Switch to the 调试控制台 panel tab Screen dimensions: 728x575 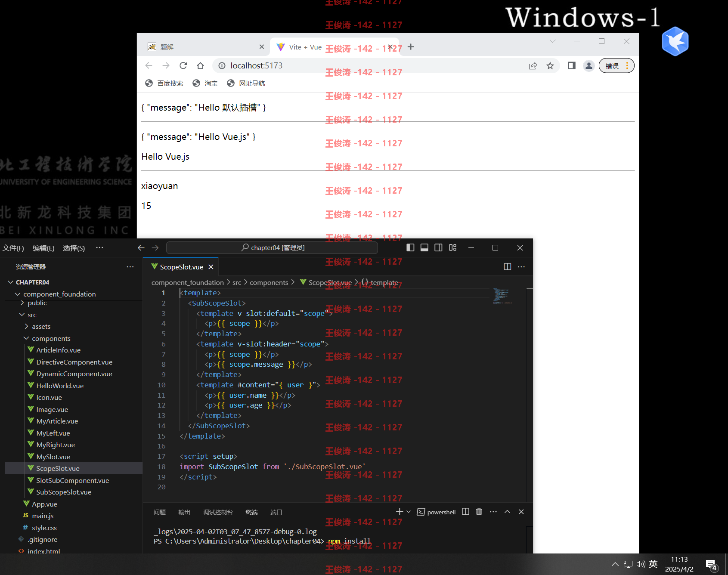(x=218, y=512)
